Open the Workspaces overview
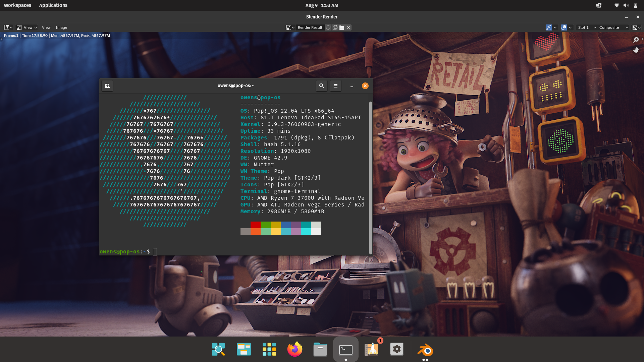Screen dimensions: 644x362 coord(17,5)
